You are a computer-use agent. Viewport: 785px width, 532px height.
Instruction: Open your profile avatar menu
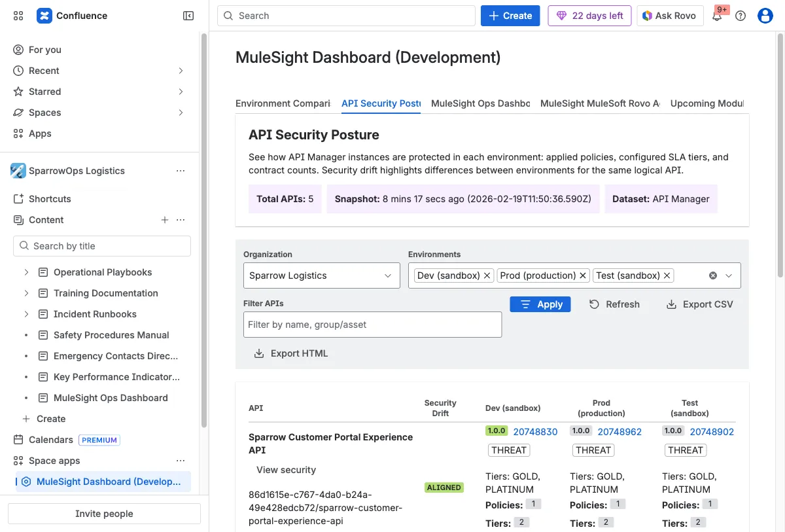coord(765,15)
